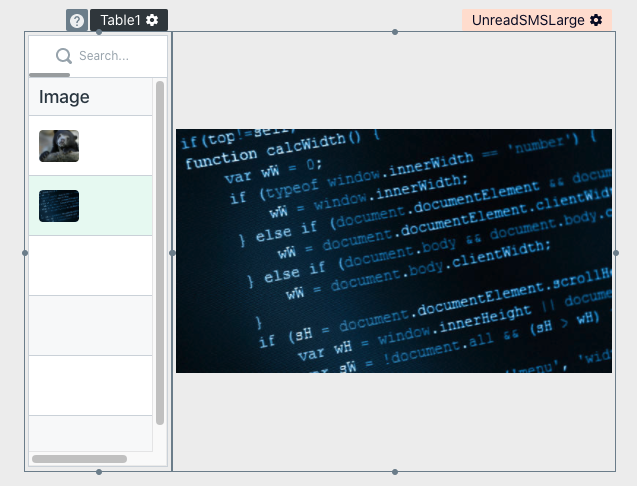This screenshot has height=486, width=637.
Task: Select the code screenshot thumbnail row
Action: coord(91,206)
